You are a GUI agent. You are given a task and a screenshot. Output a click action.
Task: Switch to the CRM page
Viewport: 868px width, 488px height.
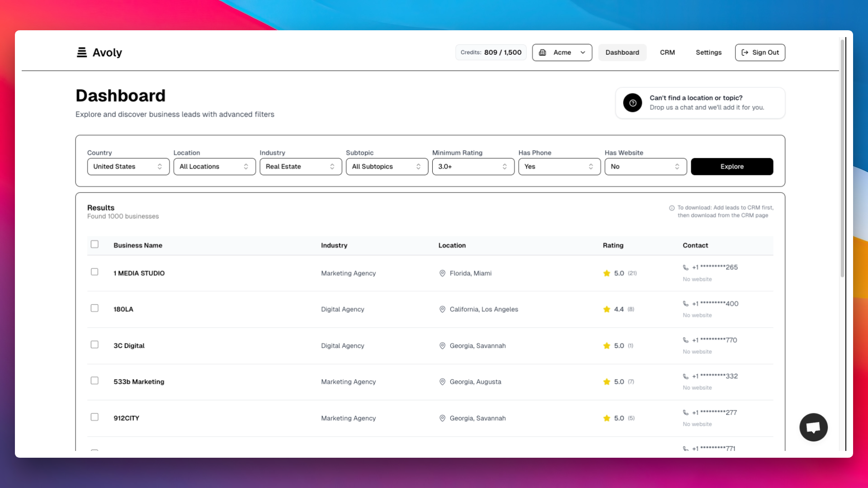click(667, 52)
